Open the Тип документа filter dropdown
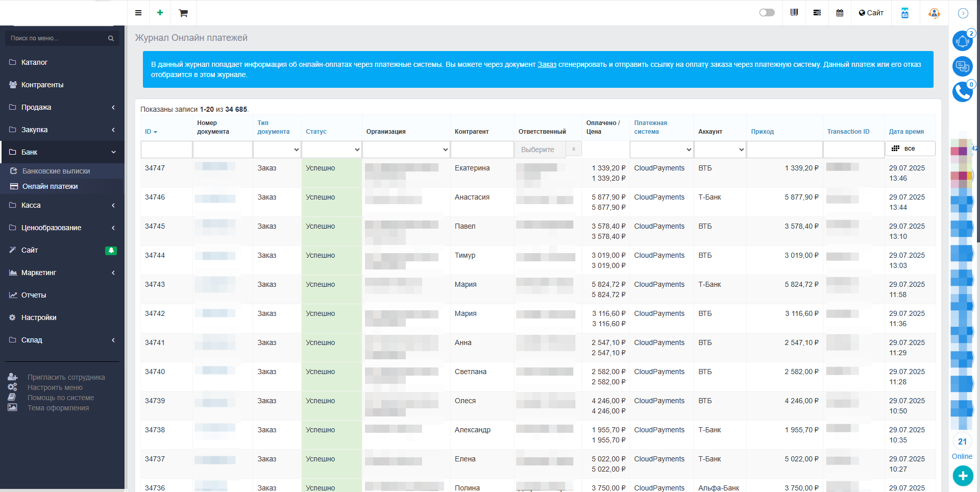This screenshot has width=980, height=492. tap(277, 150)
